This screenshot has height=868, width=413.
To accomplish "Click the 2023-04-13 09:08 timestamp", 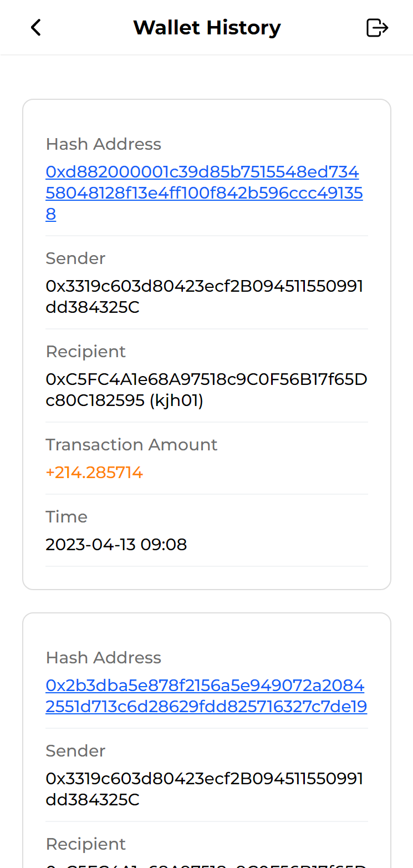I will pos(116,545).
